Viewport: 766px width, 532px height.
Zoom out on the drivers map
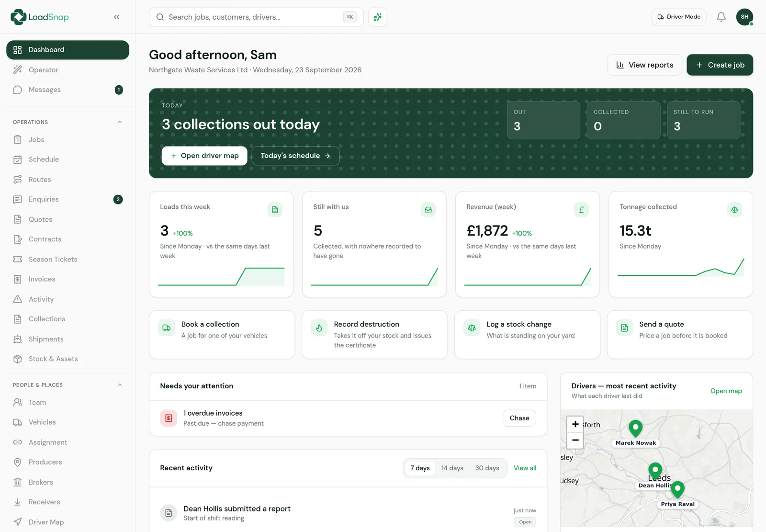tap(575, 440)
